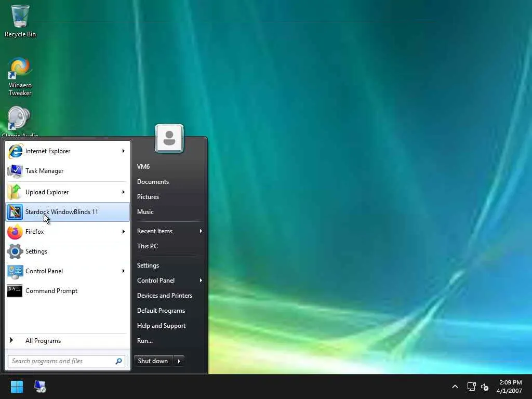Open Music from Start menu

coord(145,212)
